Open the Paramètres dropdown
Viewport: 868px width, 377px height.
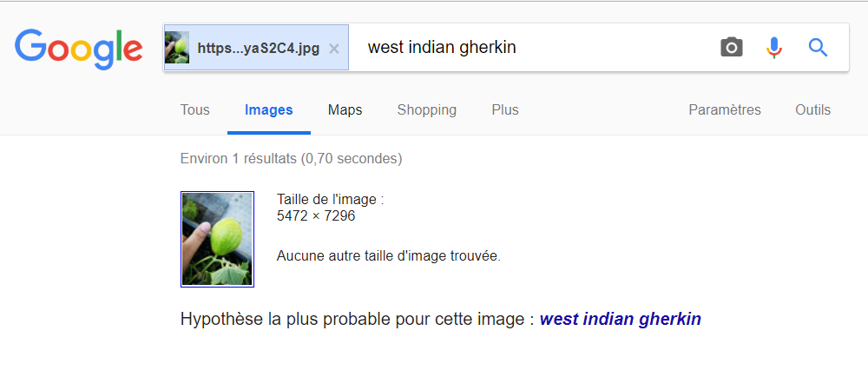pos(724,110)
